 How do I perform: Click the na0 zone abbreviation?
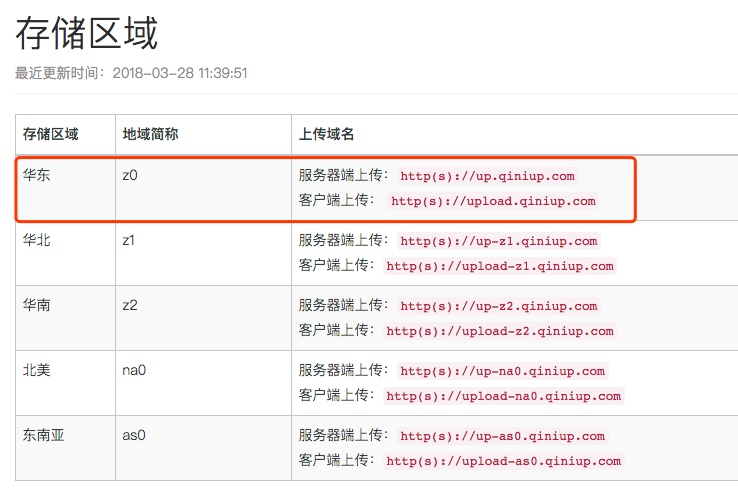(x=134, y=370)
